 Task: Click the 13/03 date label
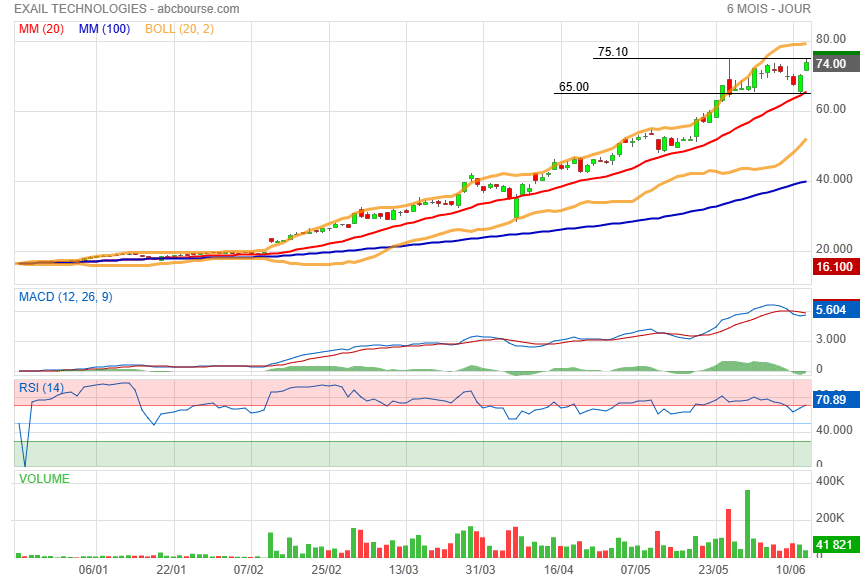pyautogui.click(x=404, y=570)
